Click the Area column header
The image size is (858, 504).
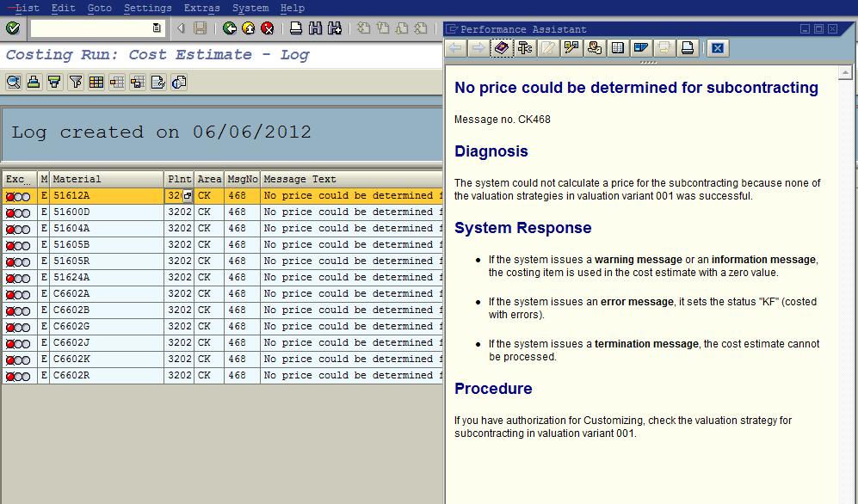(209, 179)
